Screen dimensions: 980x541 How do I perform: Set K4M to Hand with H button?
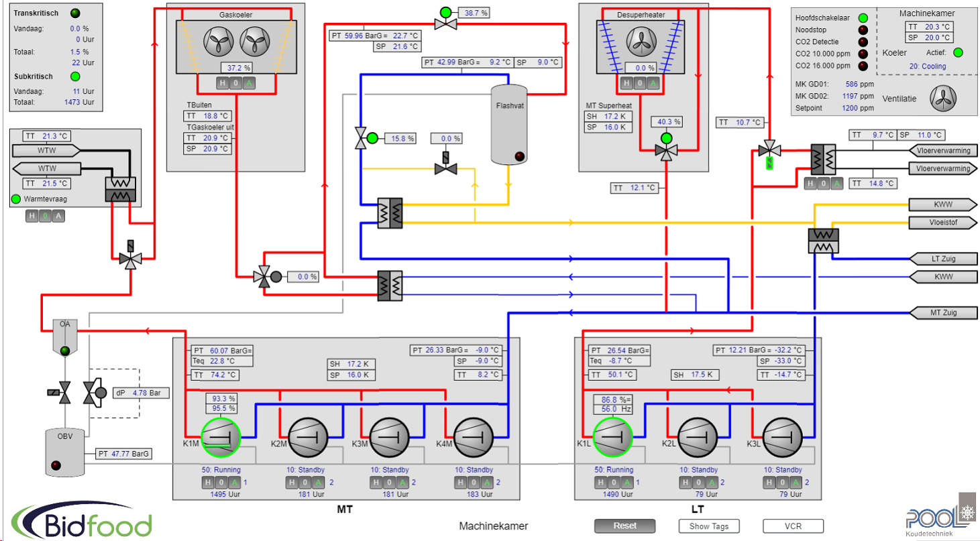461,483
